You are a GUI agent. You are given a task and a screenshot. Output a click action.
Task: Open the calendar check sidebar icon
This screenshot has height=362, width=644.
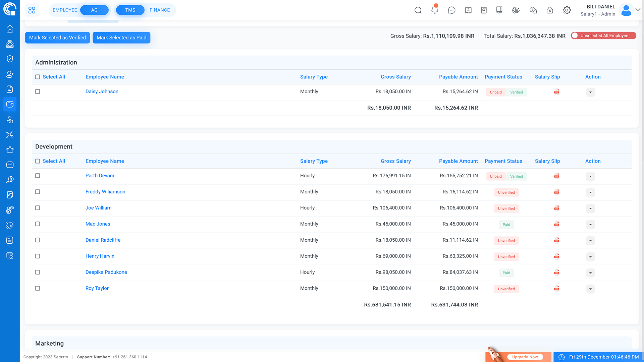pos(10,255)
